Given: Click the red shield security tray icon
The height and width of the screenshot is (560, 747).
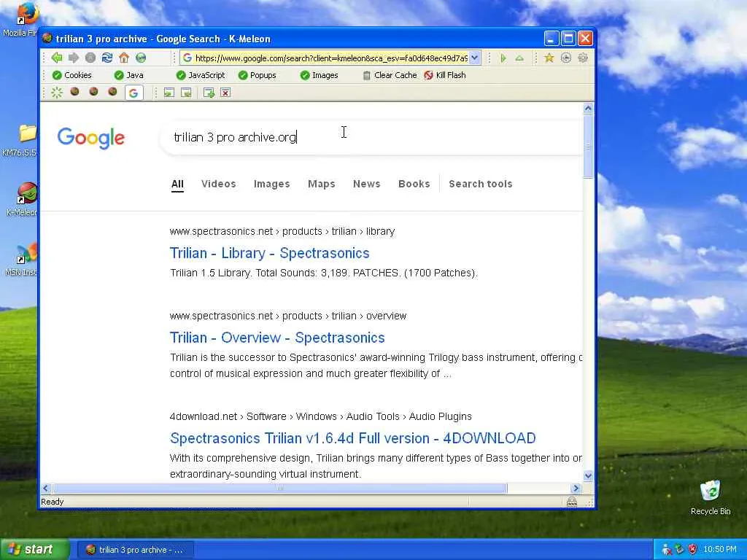Looking at the screenshot, I should tap(693, 550).
